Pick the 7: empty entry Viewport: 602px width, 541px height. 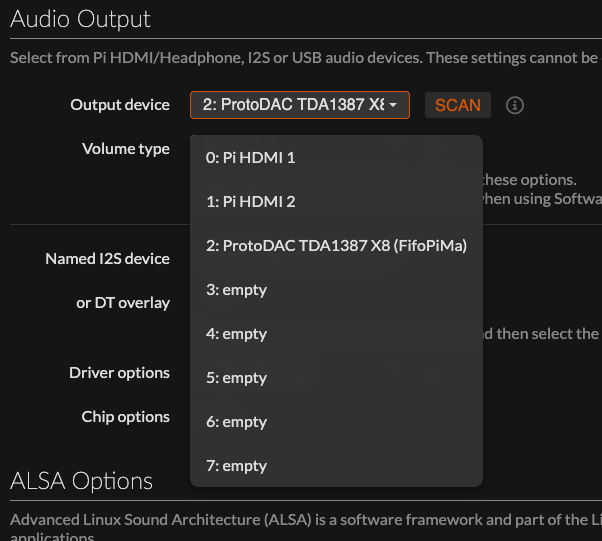coord(336,466)
